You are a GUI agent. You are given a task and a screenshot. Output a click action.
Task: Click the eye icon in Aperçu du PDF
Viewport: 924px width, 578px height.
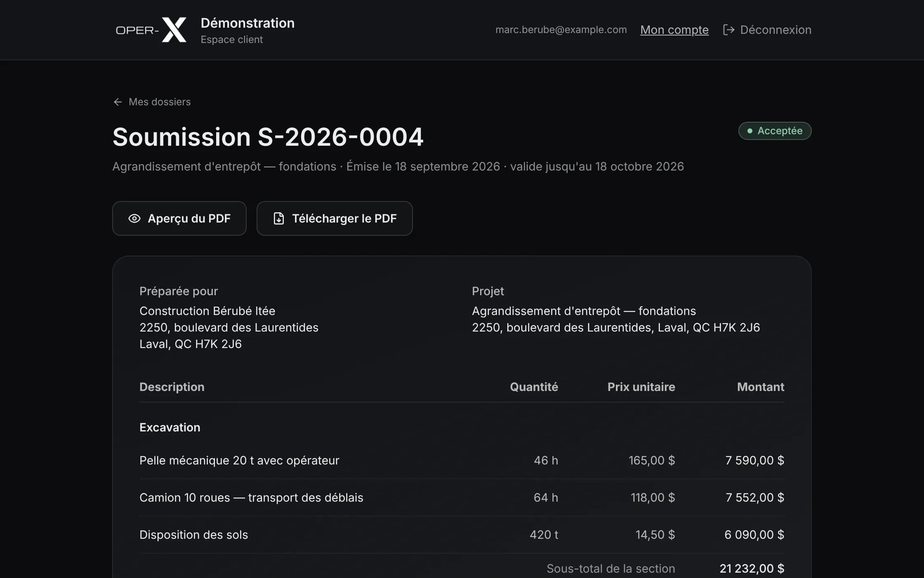click(134, 218)
